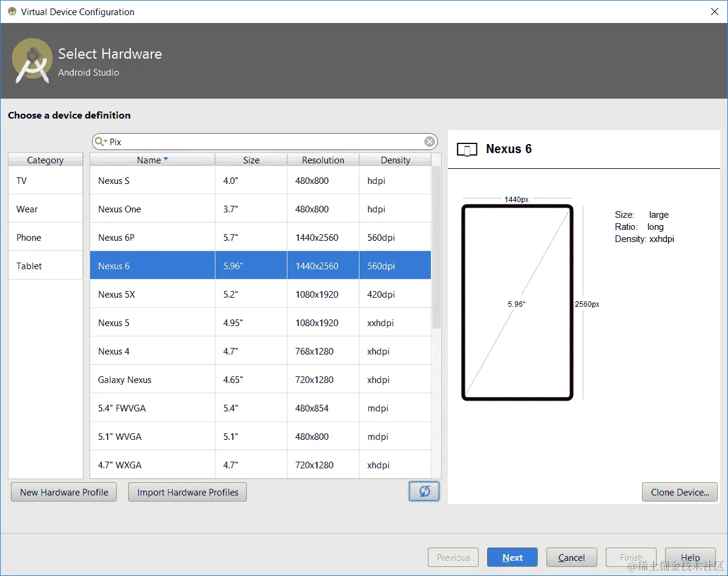Click the device preview phone outline

517,302
